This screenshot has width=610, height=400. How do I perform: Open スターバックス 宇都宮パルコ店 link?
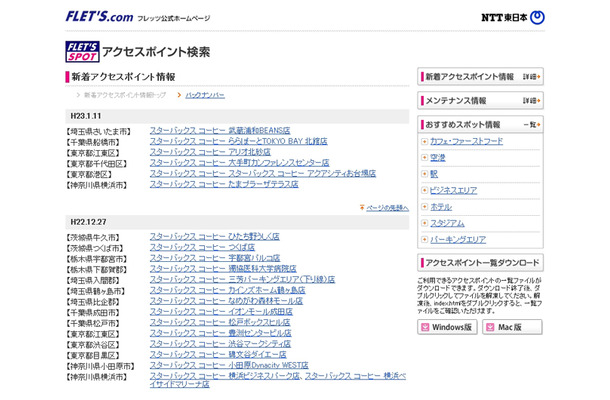tap(215, 258)
